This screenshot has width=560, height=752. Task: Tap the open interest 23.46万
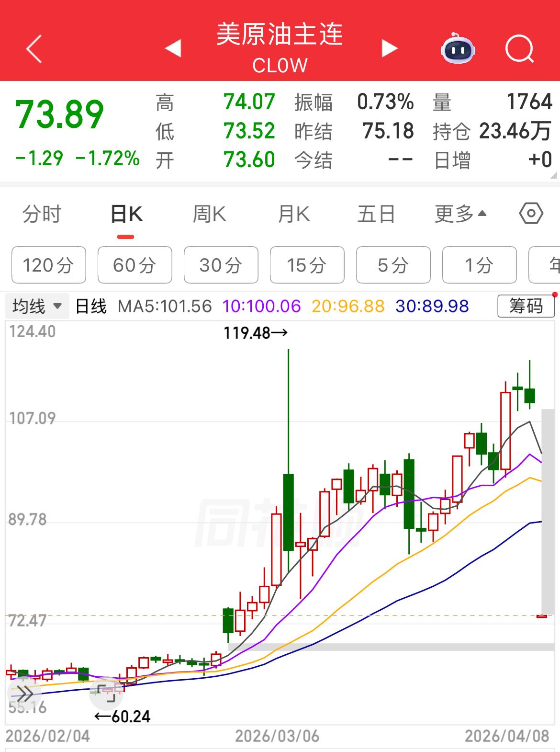point(515,131)
